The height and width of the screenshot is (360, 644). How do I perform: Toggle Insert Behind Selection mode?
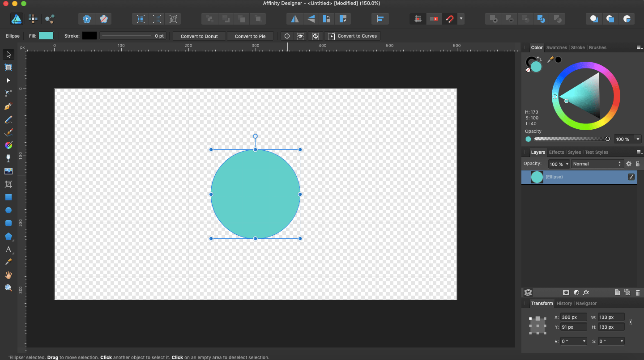point(594,19)
